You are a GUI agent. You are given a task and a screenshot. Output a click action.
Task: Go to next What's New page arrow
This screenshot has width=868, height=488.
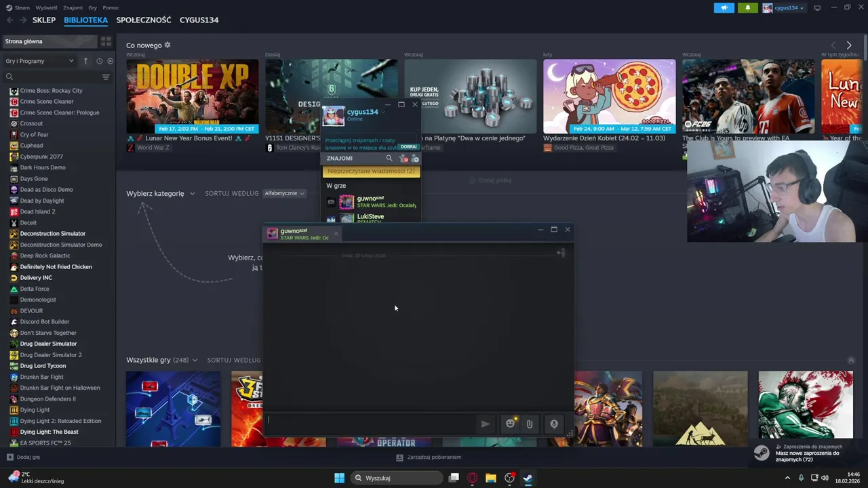click(x=848, y=45)
